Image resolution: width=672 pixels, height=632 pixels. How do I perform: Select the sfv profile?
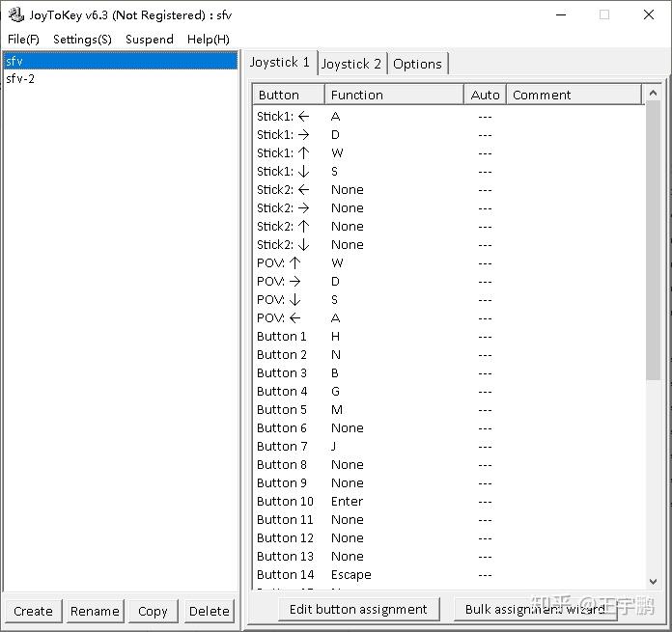(121, 61)
